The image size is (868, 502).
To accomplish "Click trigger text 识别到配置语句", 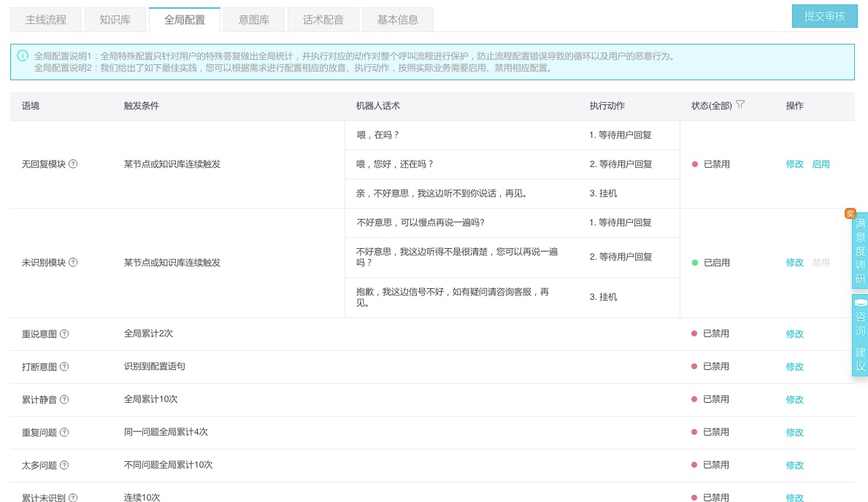I will (155, 366).
